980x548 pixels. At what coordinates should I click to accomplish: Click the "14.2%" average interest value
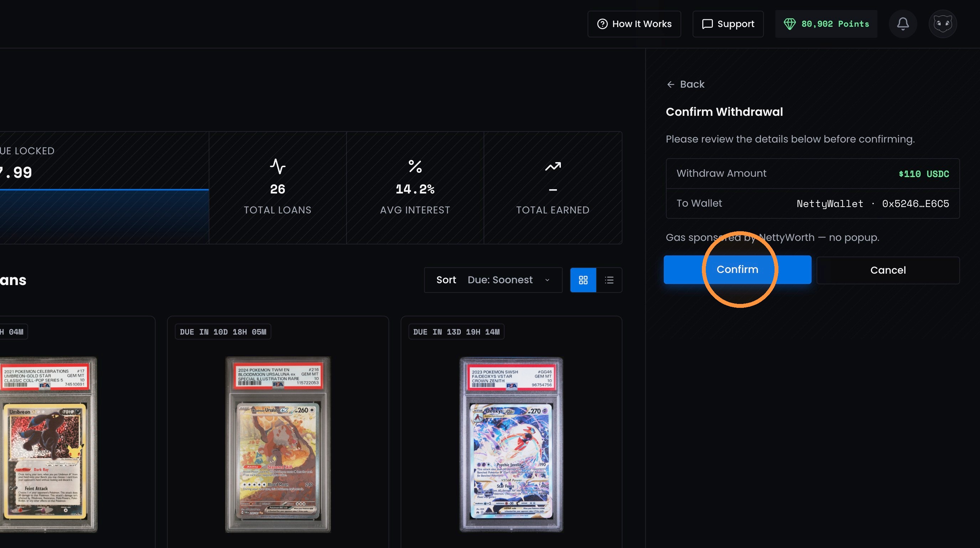coord(415,189)
